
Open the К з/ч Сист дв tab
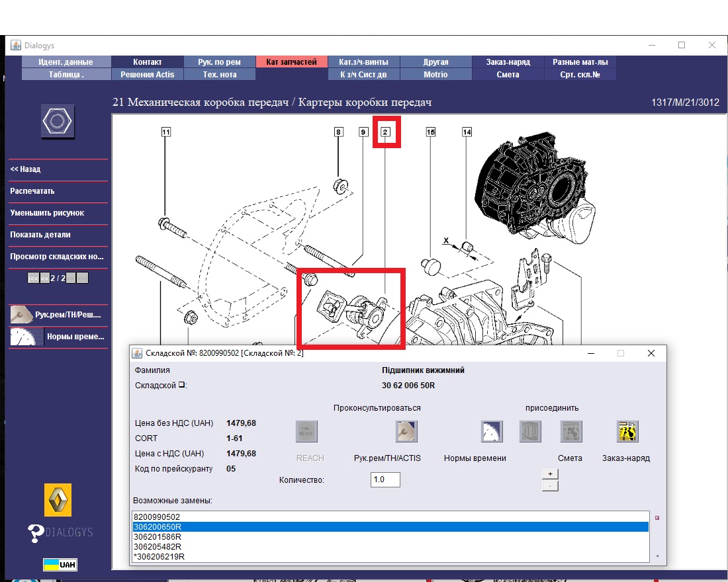pyautogui.click(x=363, y=74)
